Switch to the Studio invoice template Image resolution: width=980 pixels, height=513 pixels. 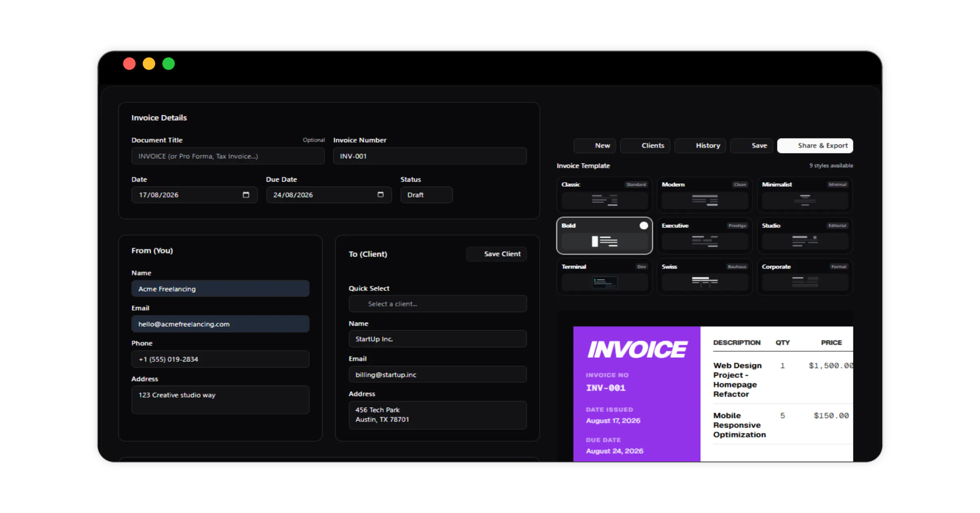pyautogui.click(x=805, y=236)
